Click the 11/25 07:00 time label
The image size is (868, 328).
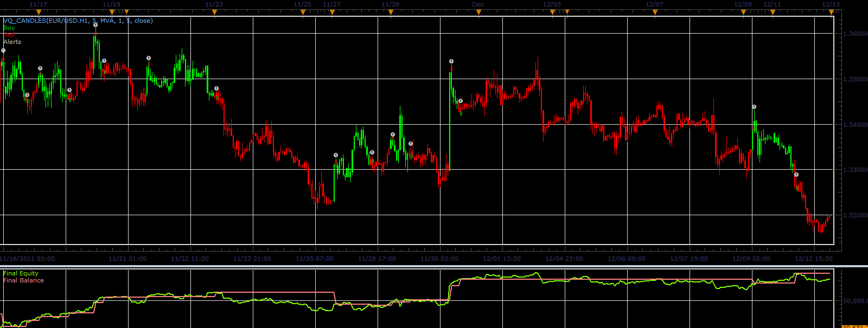click(x=315, y=259)
